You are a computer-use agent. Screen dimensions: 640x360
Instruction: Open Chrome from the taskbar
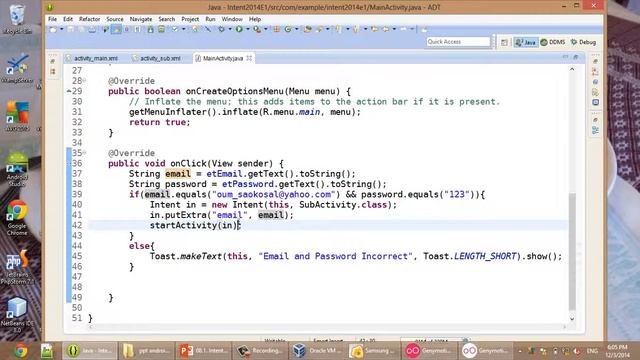21,351
